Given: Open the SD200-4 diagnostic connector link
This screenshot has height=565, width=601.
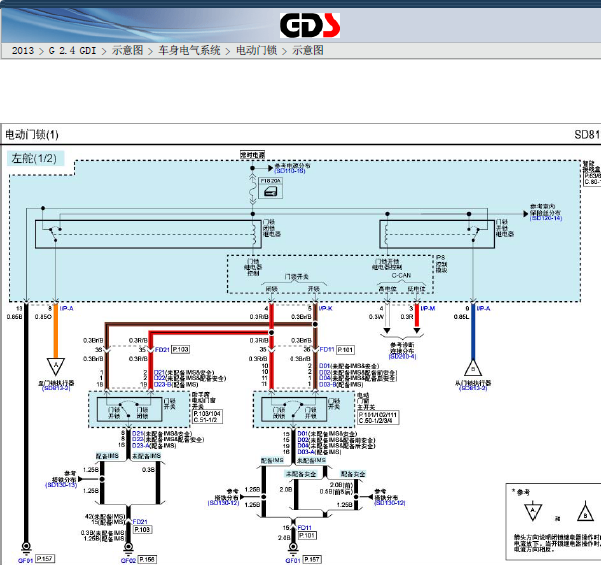Looking at the screenshot, I should (402, 356).
